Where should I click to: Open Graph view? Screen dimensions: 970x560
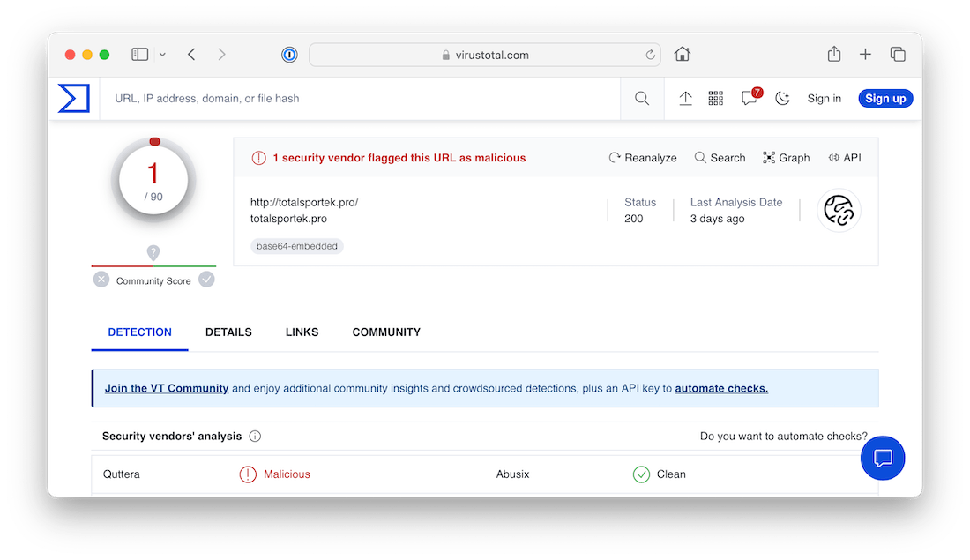point(787,158)
